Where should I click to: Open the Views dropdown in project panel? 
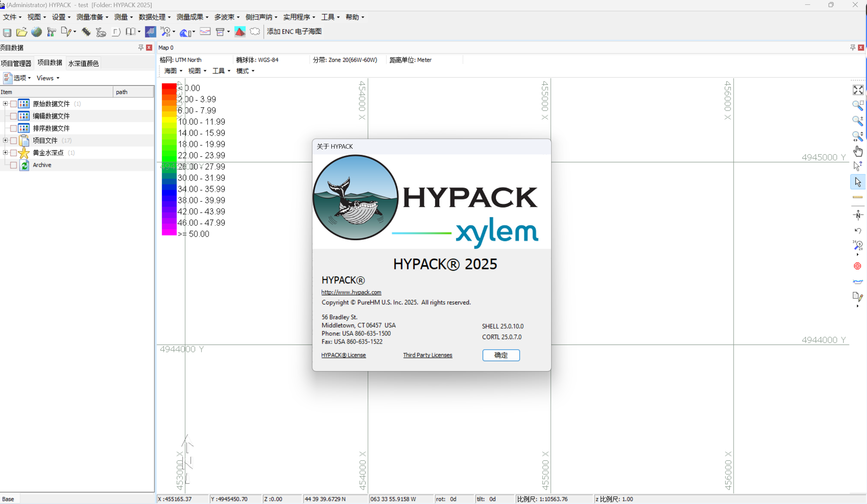[x=47, y=78]
